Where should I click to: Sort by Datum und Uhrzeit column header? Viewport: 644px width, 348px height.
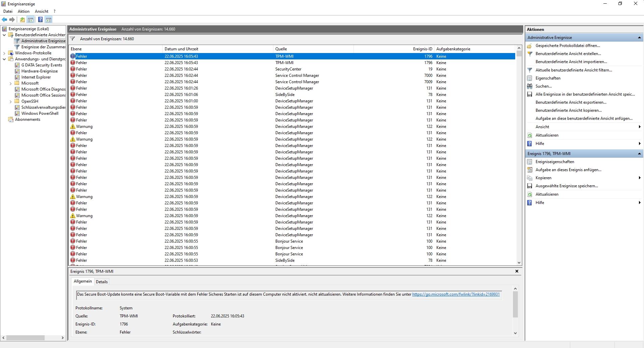(x=218, y=49)
